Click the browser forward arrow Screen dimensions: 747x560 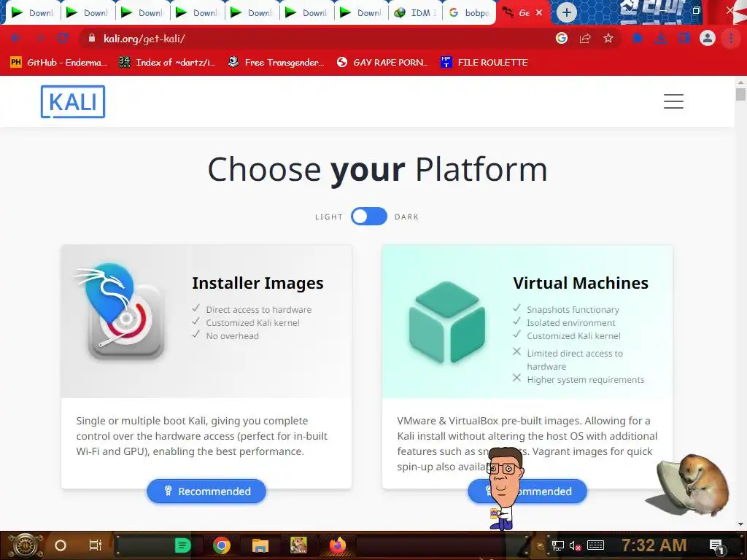(x=40, y=39)
